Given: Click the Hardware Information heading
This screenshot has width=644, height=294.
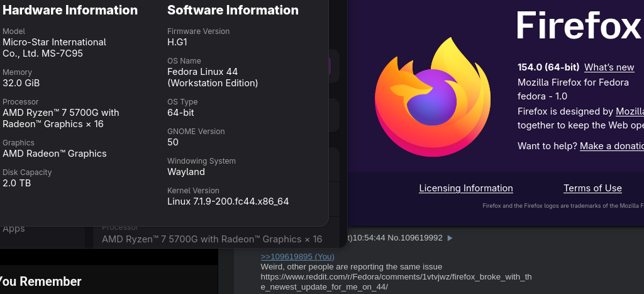Looking at the screenshot, I should point(70,10).
